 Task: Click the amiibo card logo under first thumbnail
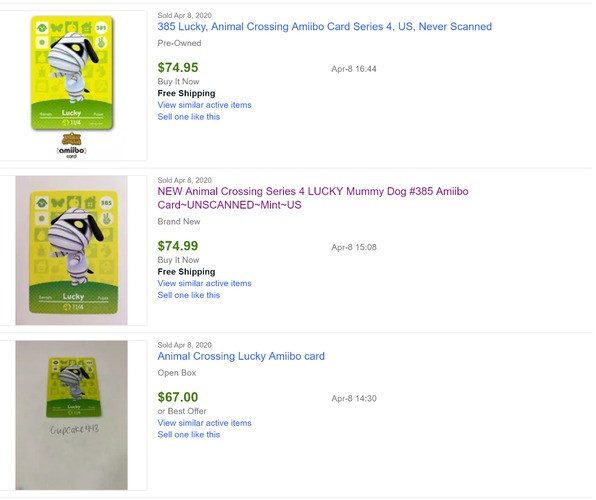tap(71, 145)
